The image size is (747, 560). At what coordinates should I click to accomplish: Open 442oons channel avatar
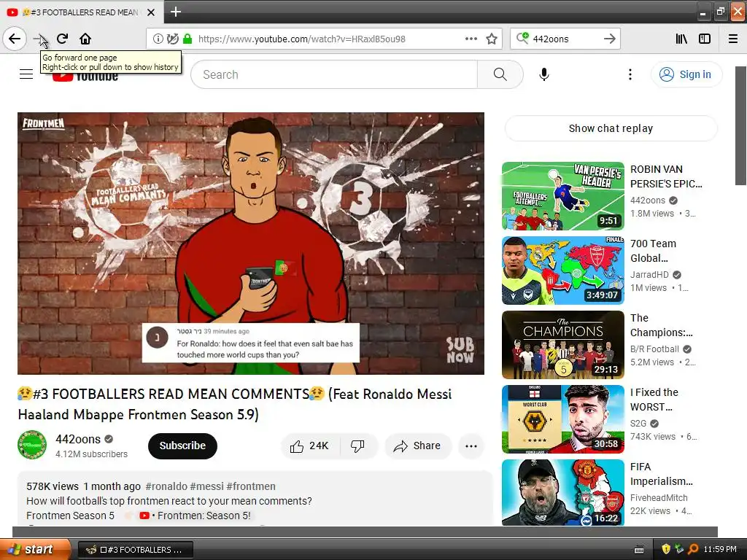pyautogui.click(x=32, y=445)
